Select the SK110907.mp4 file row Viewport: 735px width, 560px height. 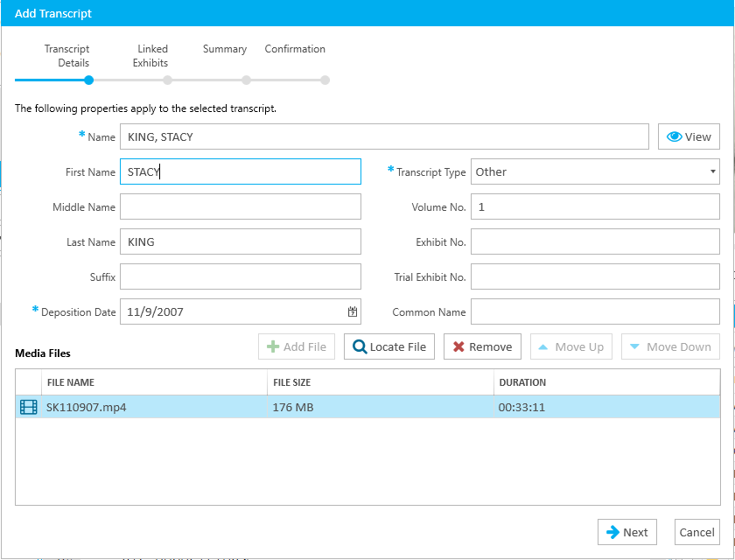(x=367, y=407)
